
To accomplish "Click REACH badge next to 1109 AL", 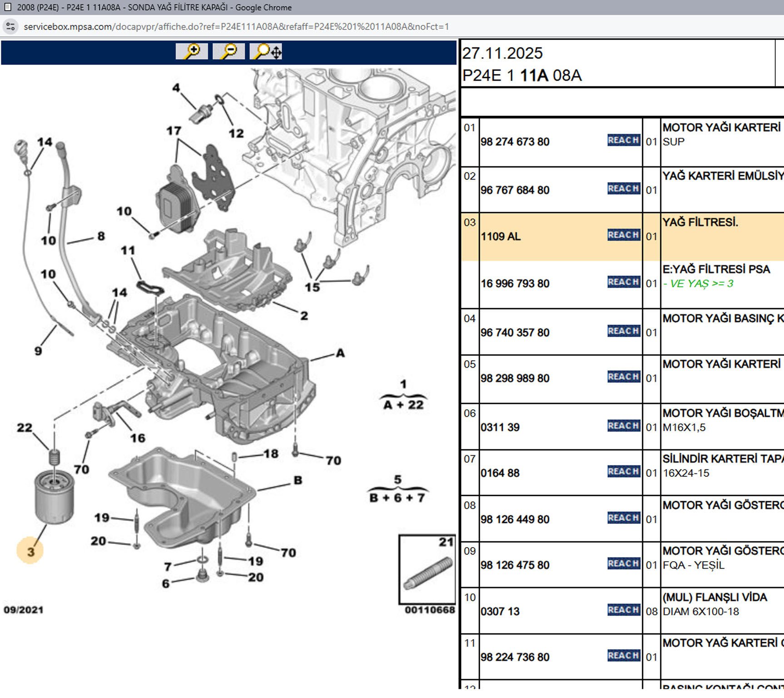I will click(x=623, y=235).
